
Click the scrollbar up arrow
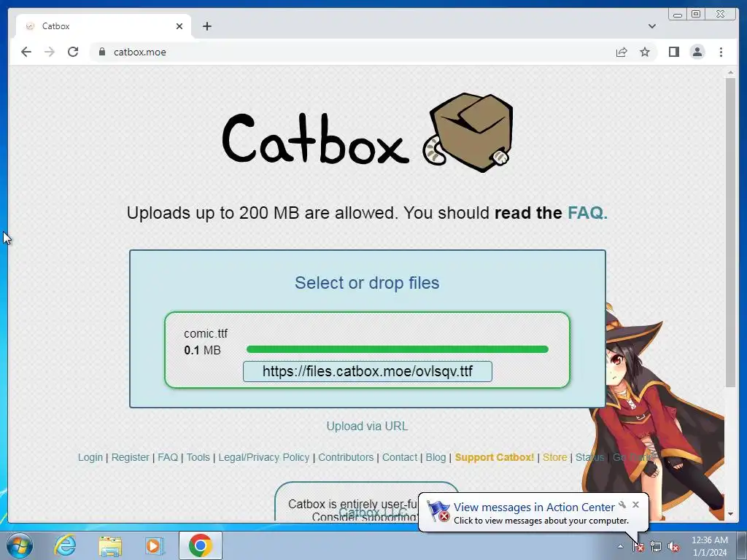tap(730, 72)
